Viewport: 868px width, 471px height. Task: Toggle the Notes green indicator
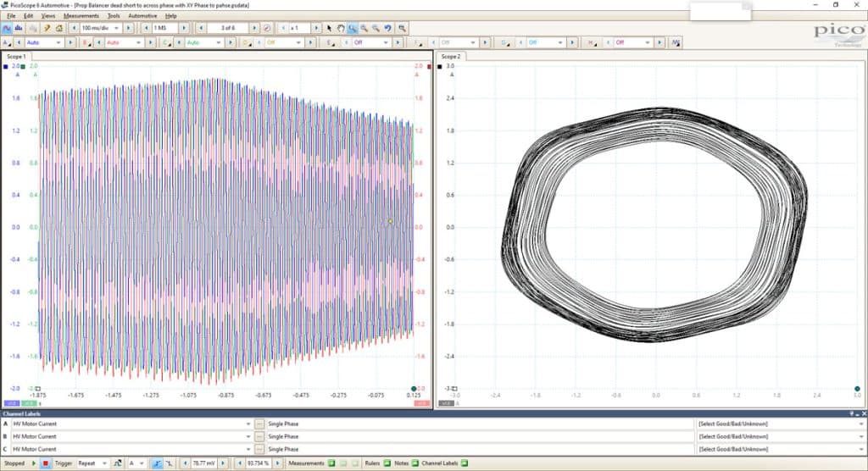[x=415, y=463]
